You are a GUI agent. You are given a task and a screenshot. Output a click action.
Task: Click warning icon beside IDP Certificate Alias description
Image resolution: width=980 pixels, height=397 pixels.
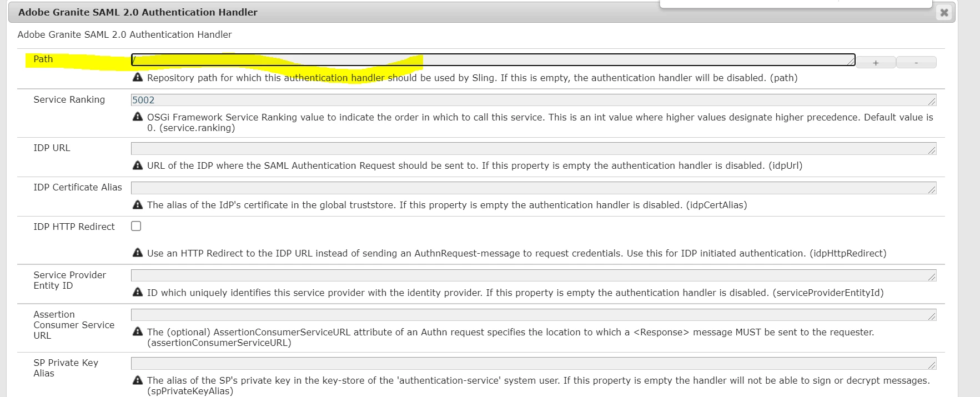point(138,204)
